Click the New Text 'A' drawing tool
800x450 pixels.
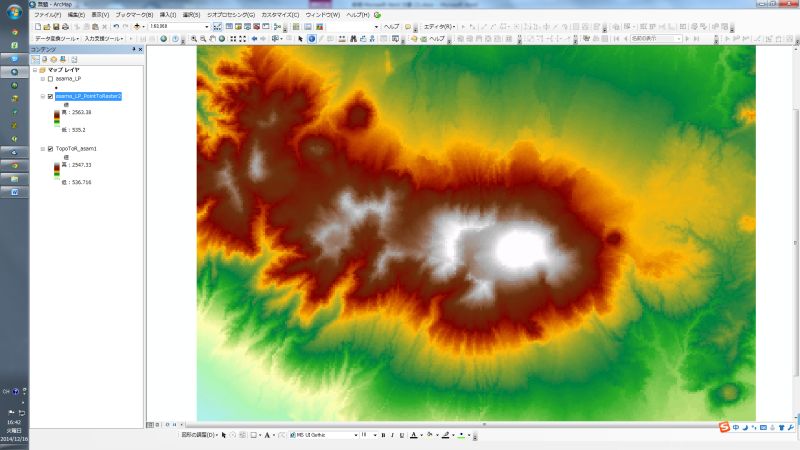[267, 435]
